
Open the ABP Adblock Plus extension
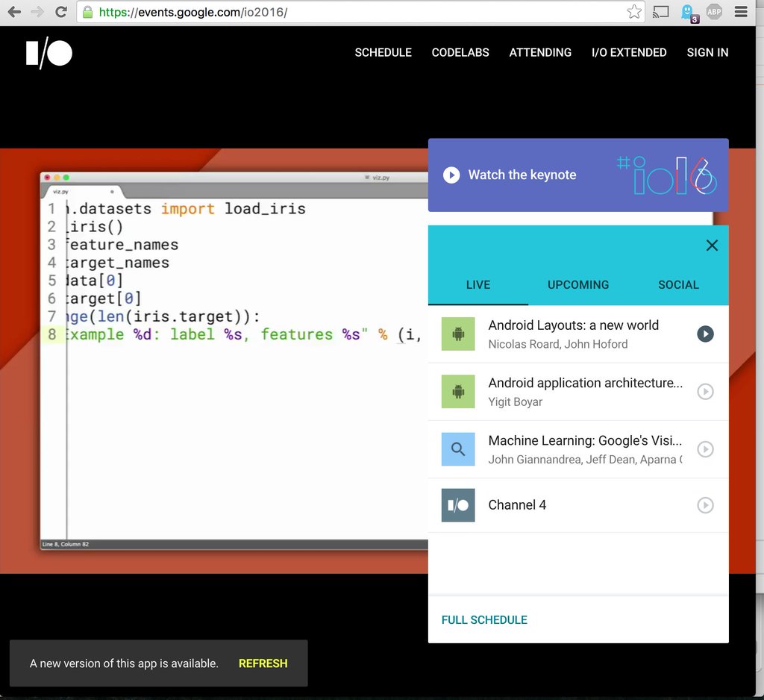point(714,12)
